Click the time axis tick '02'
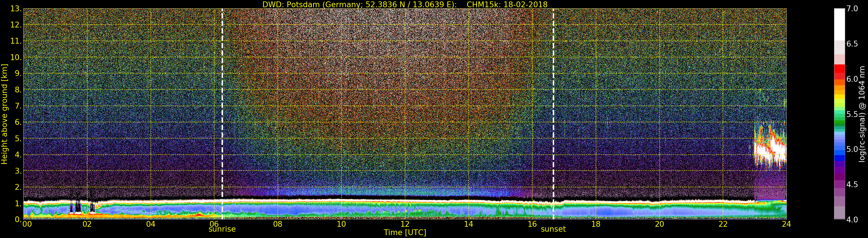 coord(87,224)
